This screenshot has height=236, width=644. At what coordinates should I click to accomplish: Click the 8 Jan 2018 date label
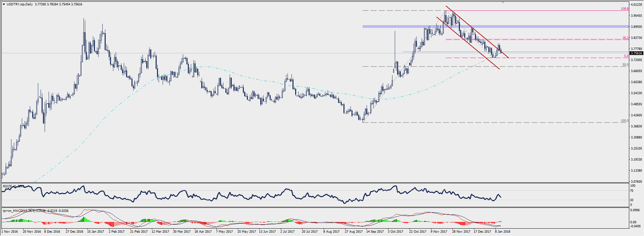click(502, 232)
